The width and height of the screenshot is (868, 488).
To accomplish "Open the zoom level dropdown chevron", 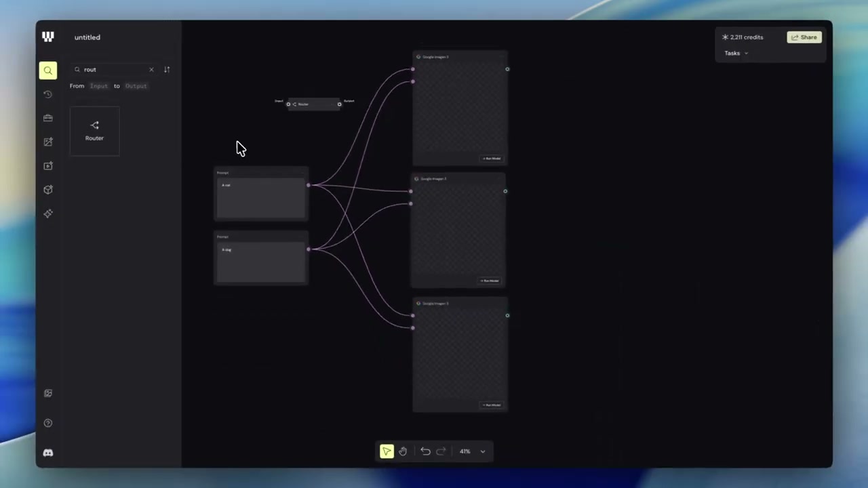I will pyautogui.click(x=483, y=451).
